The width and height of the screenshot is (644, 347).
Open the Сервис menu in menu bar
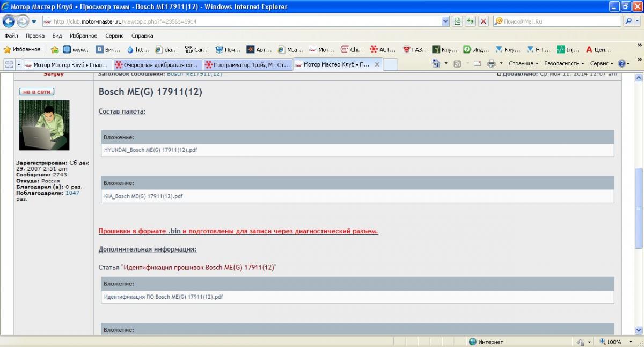[114, 36]
